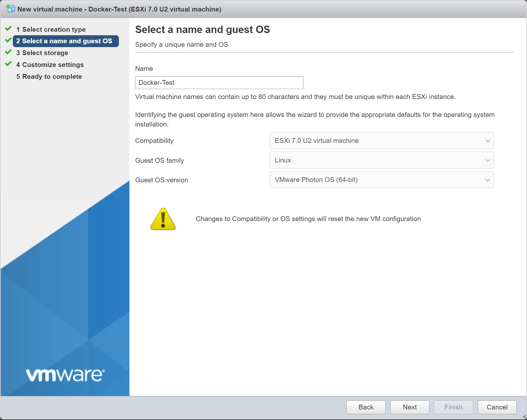Click the 80 characters naming rule text

(x=295, y=97)
